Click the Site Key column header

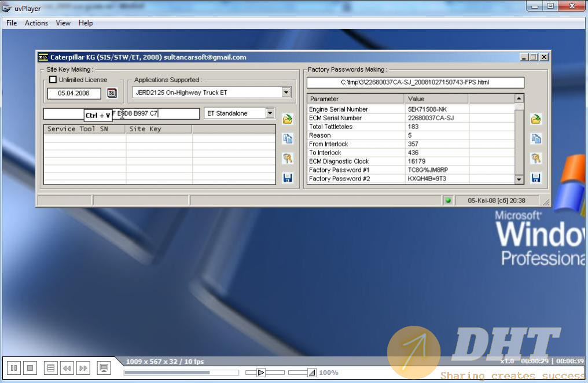click(159, 129)
